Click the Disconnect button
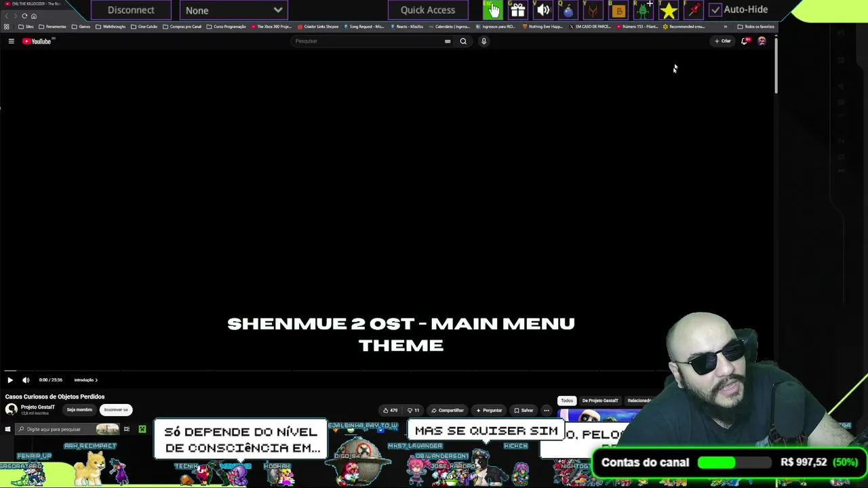Image resolution: width=868 pixels, height=488 pixels. point(131,10)
